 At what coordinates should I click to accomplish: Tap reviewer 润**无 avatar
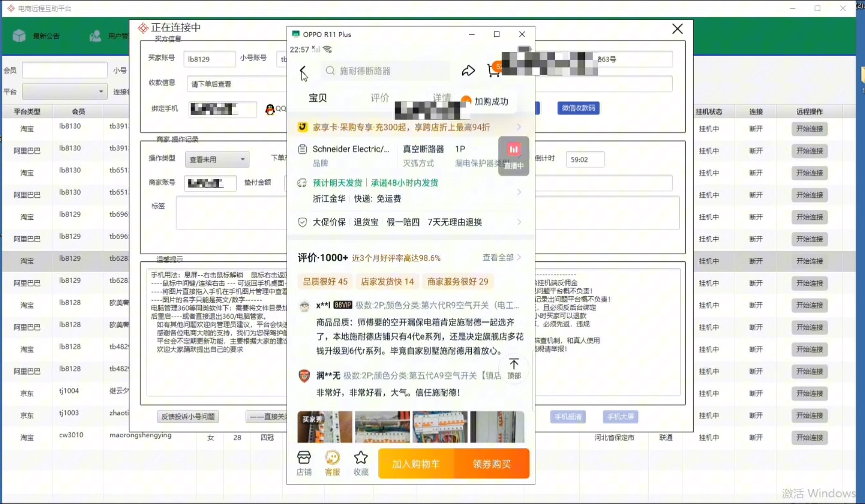pyautogui.click(x=305, y=376)
